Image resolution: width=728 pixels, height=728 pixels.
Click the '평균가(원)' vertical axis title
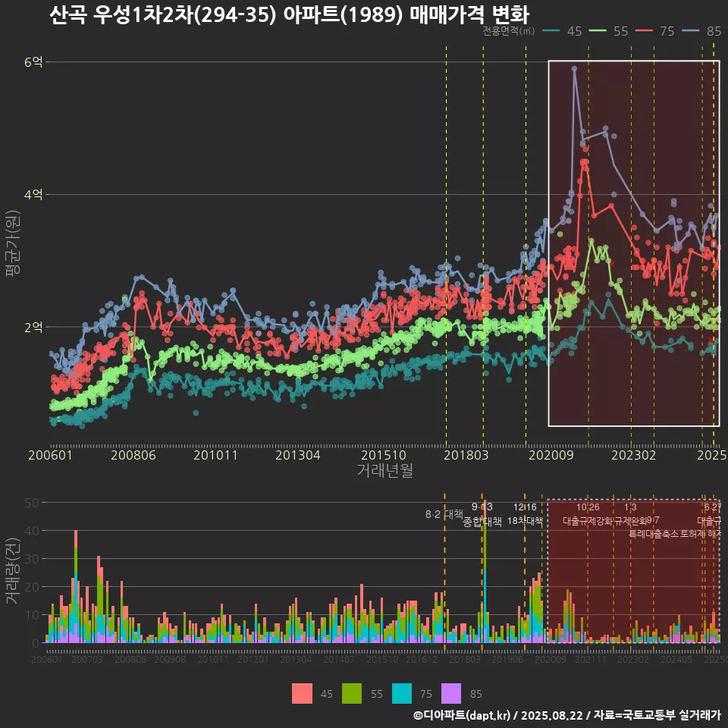pyautogui.click(x=13, y=243)
